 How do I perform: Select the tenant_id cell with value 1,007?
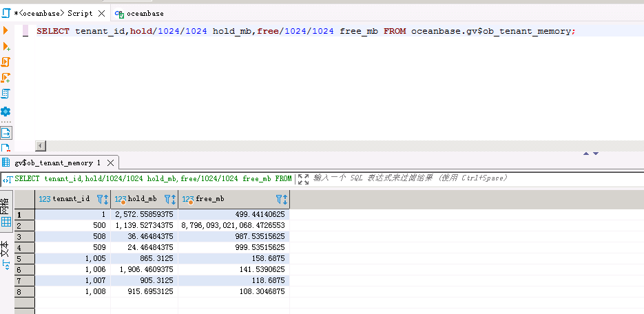pyautogui.click(x=73, y=280)
